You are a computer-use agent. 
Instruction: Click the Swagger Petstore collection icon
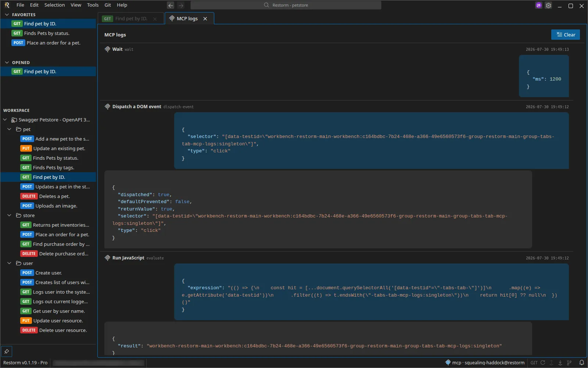click(x=14, y=120)
